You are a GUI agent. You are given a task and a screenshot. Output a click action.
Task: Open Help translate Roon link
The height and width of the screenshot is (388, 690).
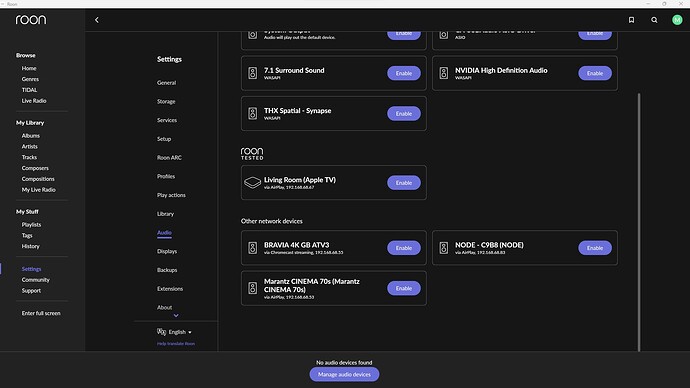point(176,344)
